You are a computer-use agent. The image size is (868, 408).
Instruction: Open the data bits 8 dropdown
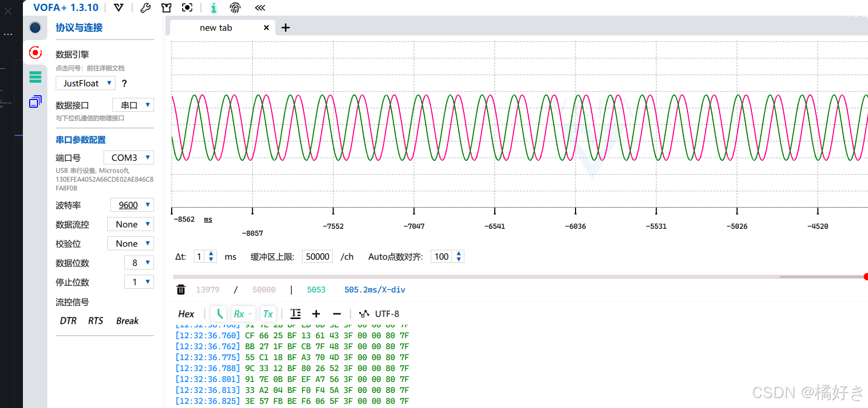click(139, 263)
